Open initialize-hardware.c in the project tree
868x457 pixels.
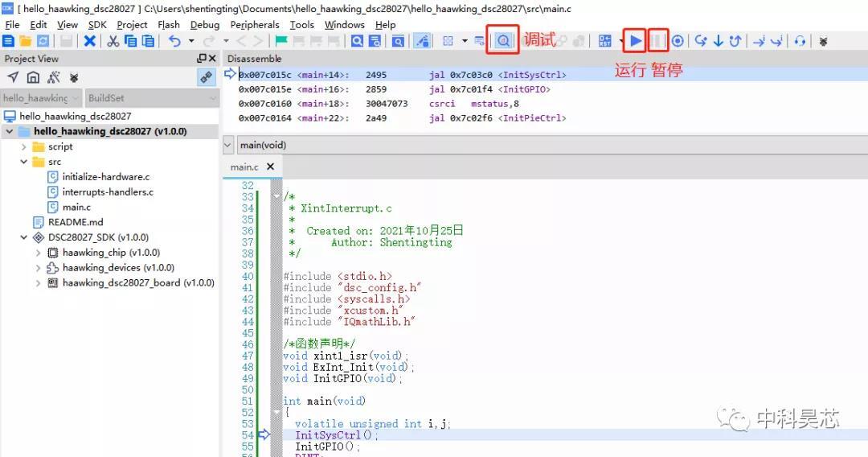click(x=106, y=177)
